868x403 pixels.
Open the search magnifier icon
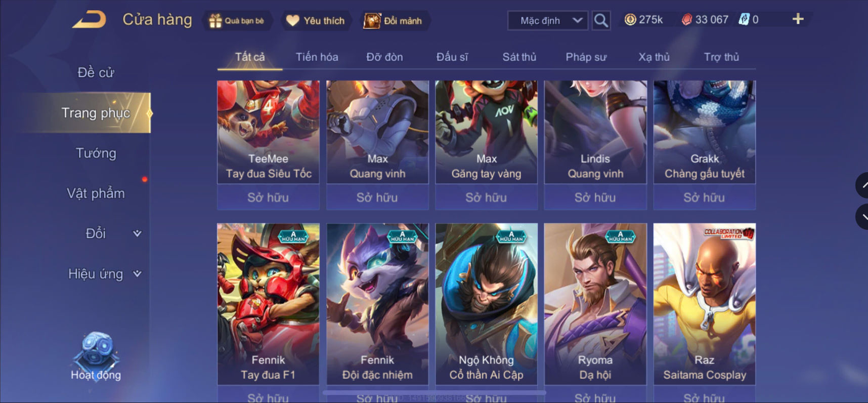pos(601,21)
